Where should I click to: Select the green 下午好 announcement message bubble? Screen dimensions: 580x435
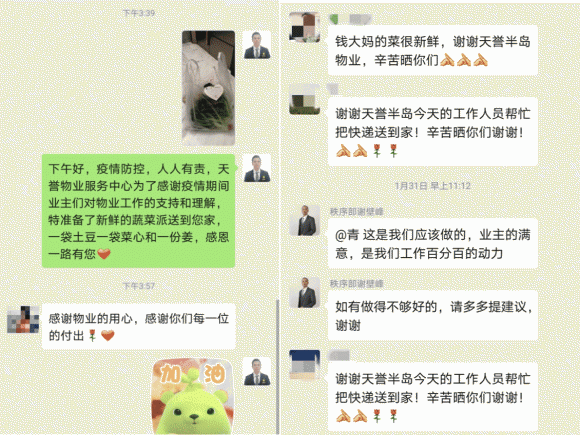[x=139, y=211]
